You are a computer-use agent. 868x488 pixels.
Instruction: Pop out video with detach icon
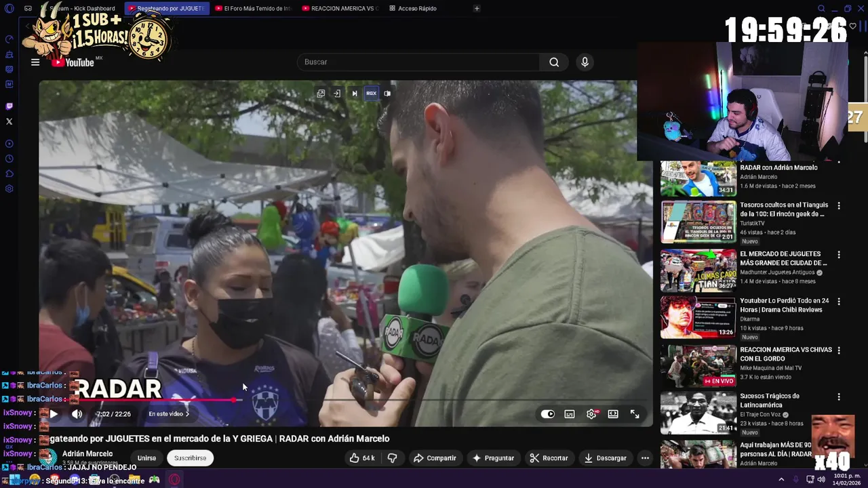click(x=321, y=94)
